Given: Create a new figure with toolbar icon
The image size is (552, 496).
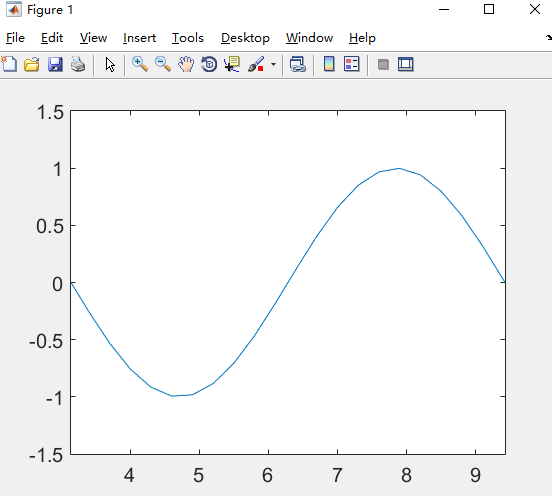Looking at the screenshot, I should [x=9, y=64].
